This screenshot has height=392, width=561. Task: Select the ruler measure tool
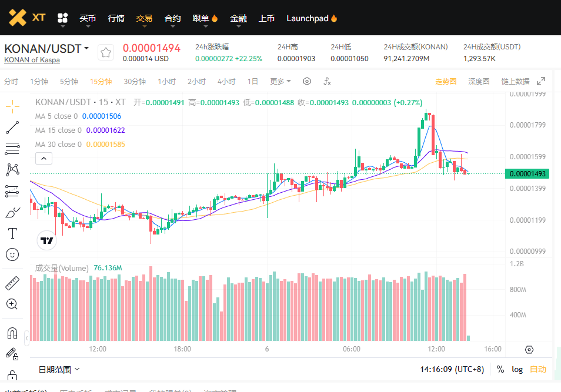point(12,283)
